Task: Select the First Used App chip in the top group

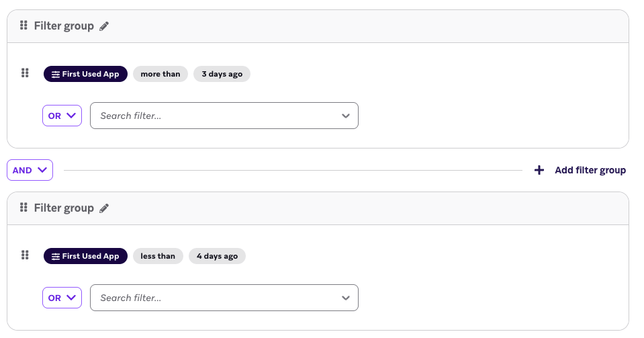Action: pos(85,74)
